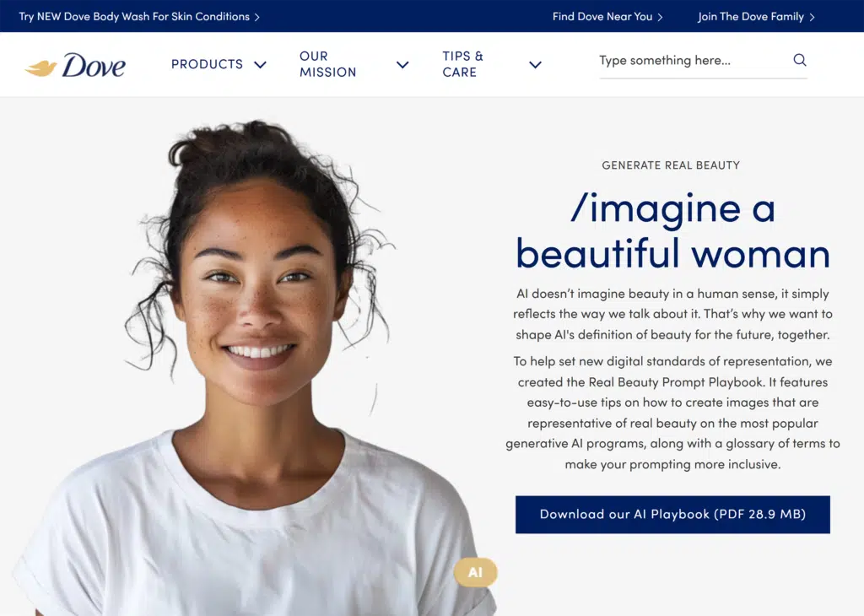Open the PRODUCTS menu label
This screenshot has height=616, width=864.
point(207,64)
